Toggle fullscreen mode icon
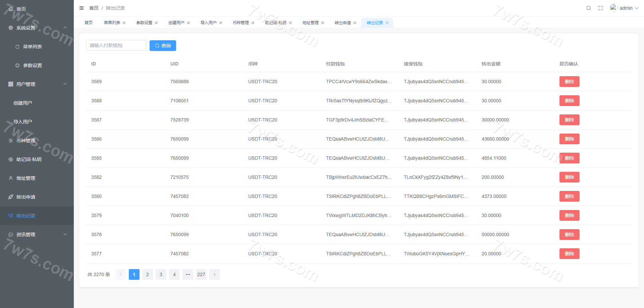644x308 pixels. (600, 8)
